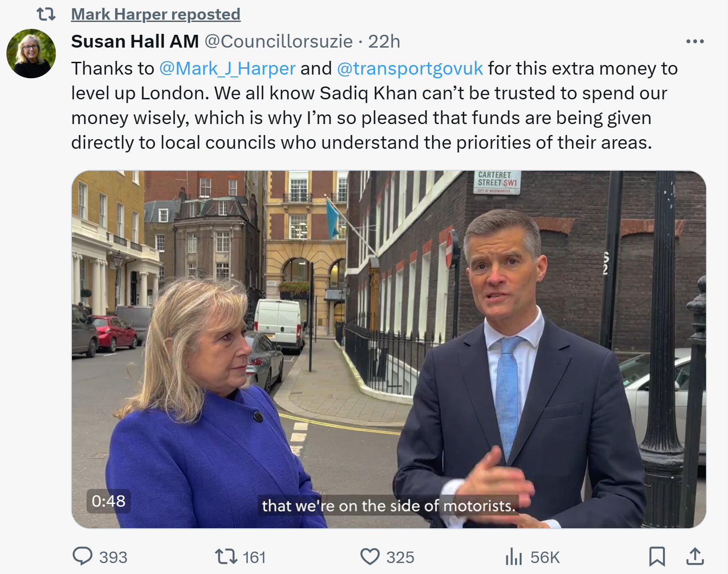Click Susan Hall's round profile picture
This screenshot has width=728, height=574.
pos(31,54)
